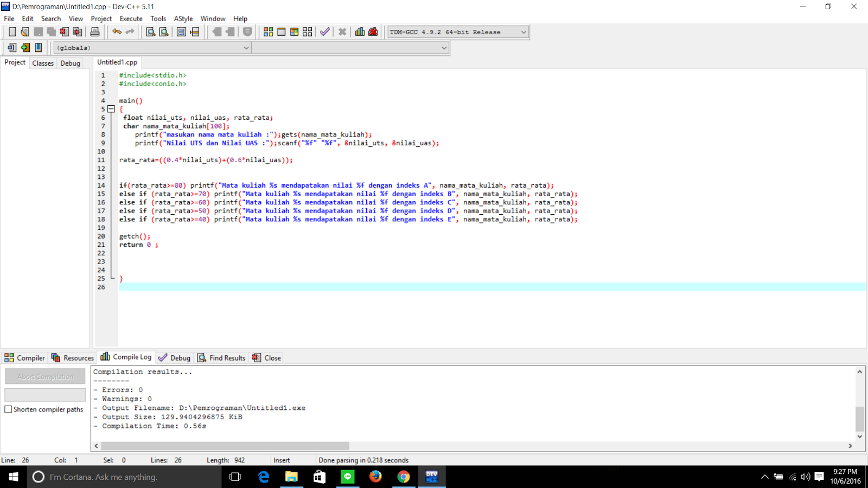The height and width of the screenshot is (488, 868).
Task: Undo the last edit
Action: [x=116, y=31]
